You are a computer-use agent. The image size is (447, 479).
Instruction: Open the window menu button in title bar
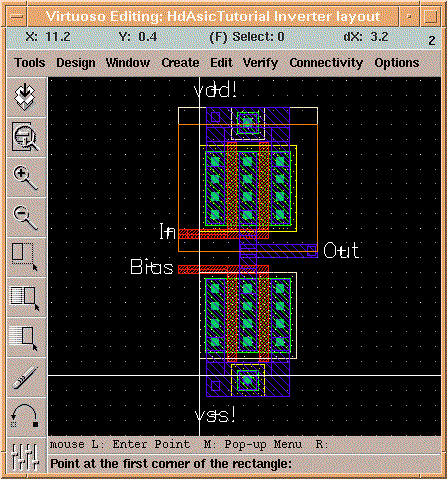(16, 16)
